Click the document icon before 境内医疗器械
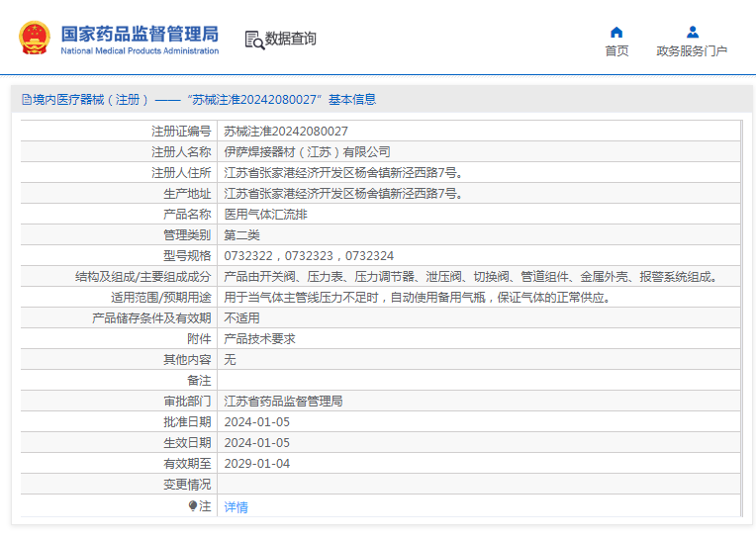Viewport: 756px width, 540px height. point(27,100)
